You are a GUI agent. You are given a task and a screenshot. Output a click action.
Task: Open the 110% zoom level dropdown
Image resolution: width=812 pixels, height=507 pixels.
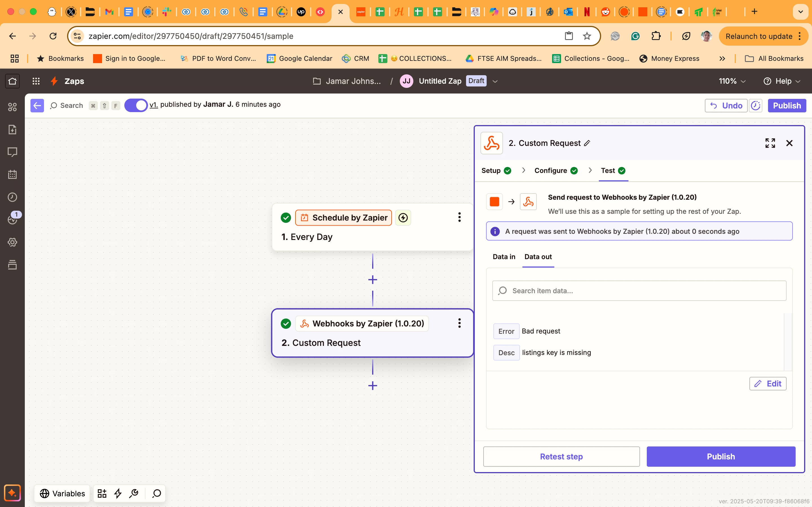pyautogui.click(x=732, y=81)
